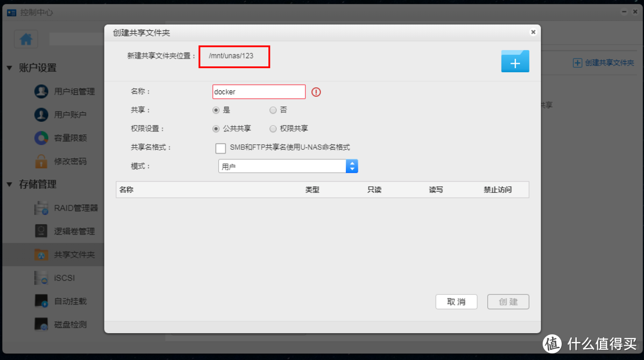Click the 类型 column header
Viewport: 644px width, 360px height.
pyautogui.click(x=312, y=190)
